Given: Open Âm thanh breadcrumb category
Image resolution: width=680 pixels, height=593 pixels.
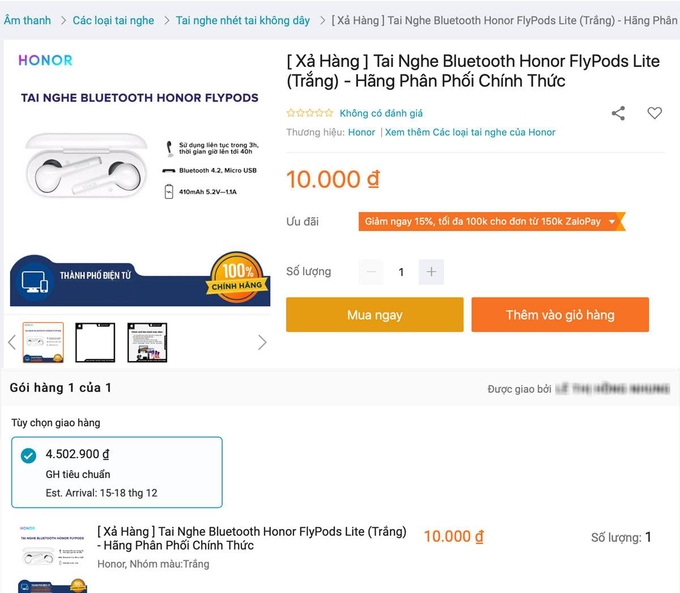Looking at the screenshot, I should (x=27, y=20).
